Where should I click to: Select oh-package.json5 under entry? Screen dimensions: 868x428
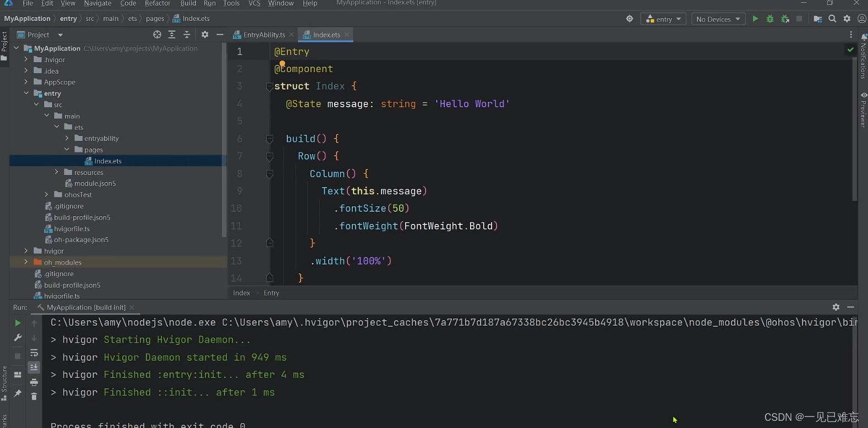81,239
